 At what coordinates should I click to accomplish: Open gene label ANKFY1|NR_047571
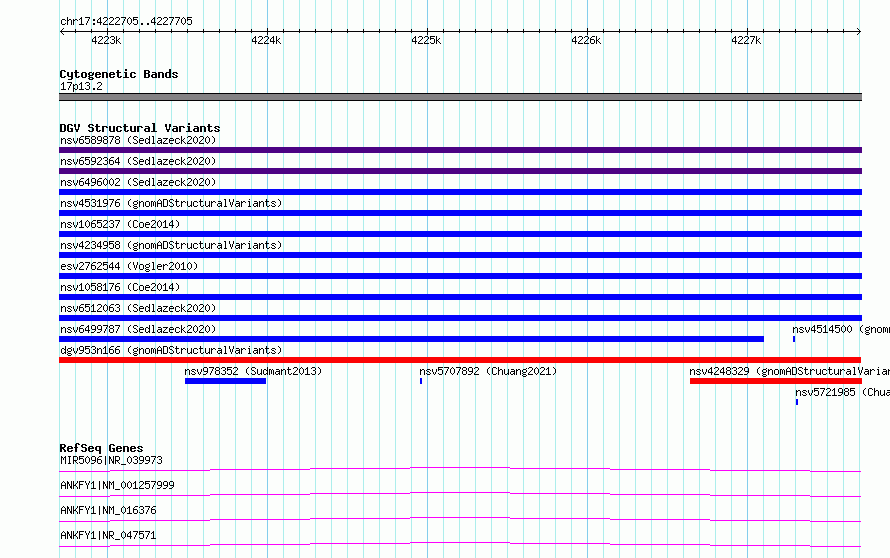pyautogui.click(x=108, y=535)
